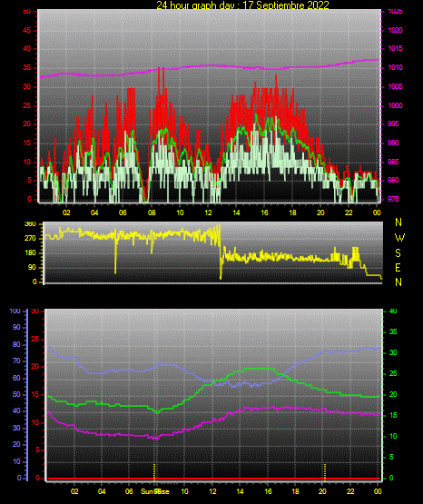Pick "975" at the pressure axis bottom

393,199
